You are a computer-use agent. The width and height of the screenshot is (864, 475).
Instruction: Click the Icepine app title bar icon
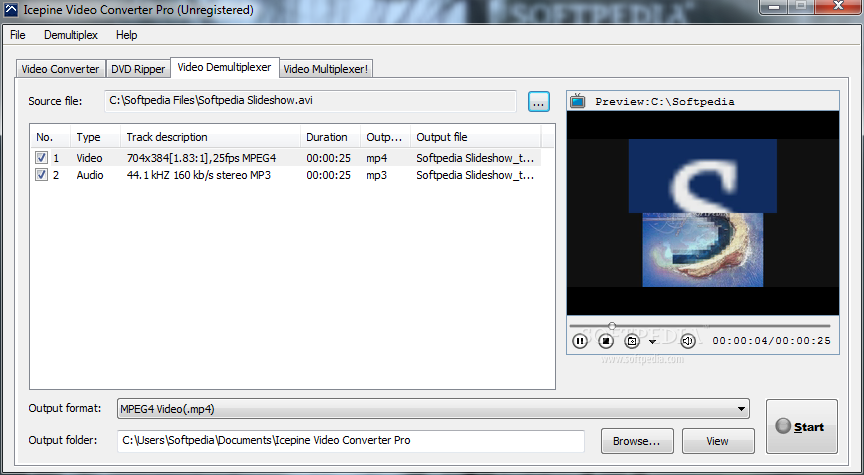(x=10, y=9)
